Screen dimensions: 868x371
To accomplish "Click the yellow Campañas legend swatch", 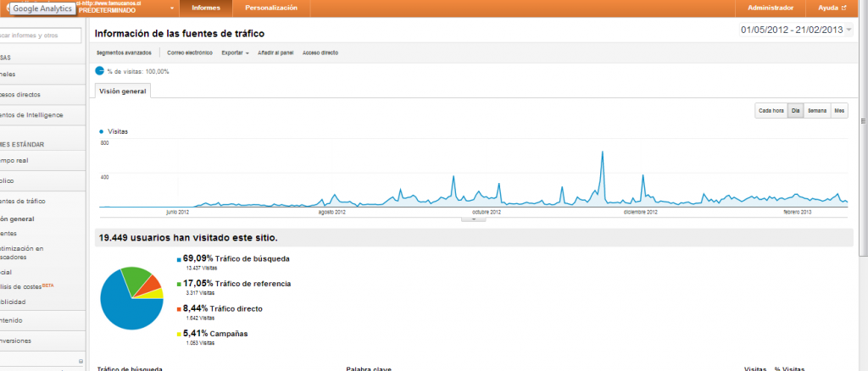I will 179,335.
